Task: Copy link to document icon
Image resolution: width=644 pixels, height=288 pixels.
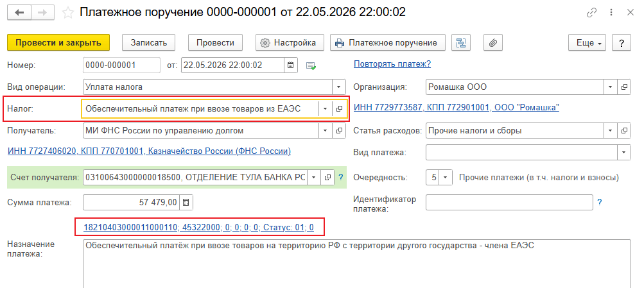Action: pyautogui.click(x=591, y=12)
